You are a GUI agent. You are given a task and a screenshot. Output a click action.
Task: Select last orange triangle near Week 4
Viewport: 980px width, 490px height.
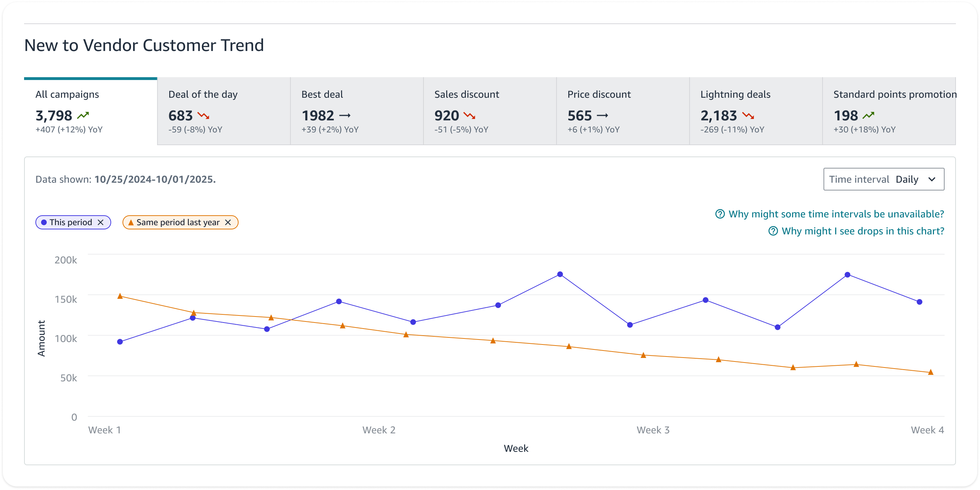930,372
